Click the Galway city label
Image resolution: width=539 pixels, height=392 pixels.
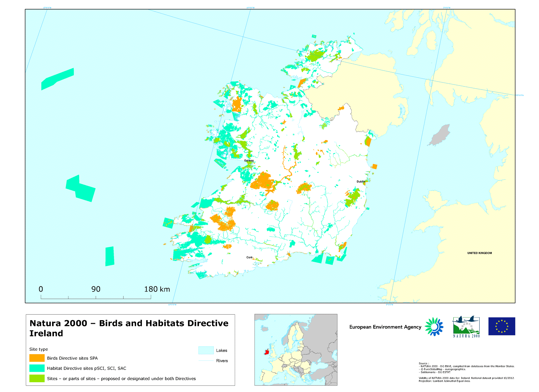coord(249,160)
